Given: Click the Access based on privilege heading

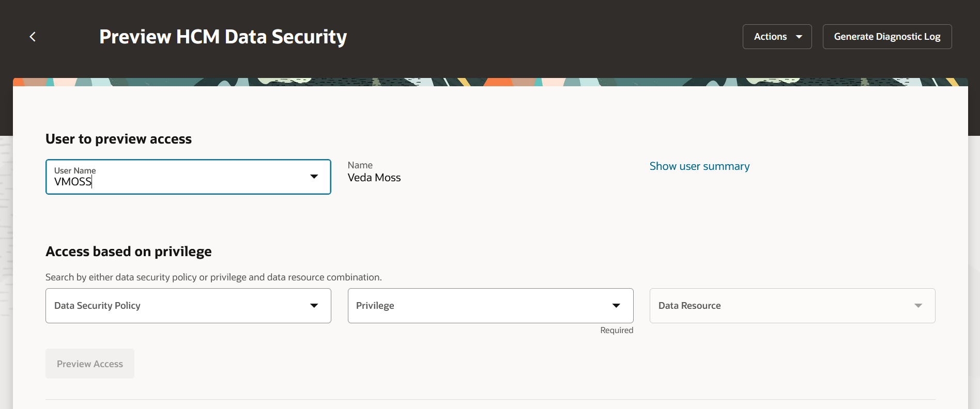Looking at the screenshot, I should coord(129,251).
